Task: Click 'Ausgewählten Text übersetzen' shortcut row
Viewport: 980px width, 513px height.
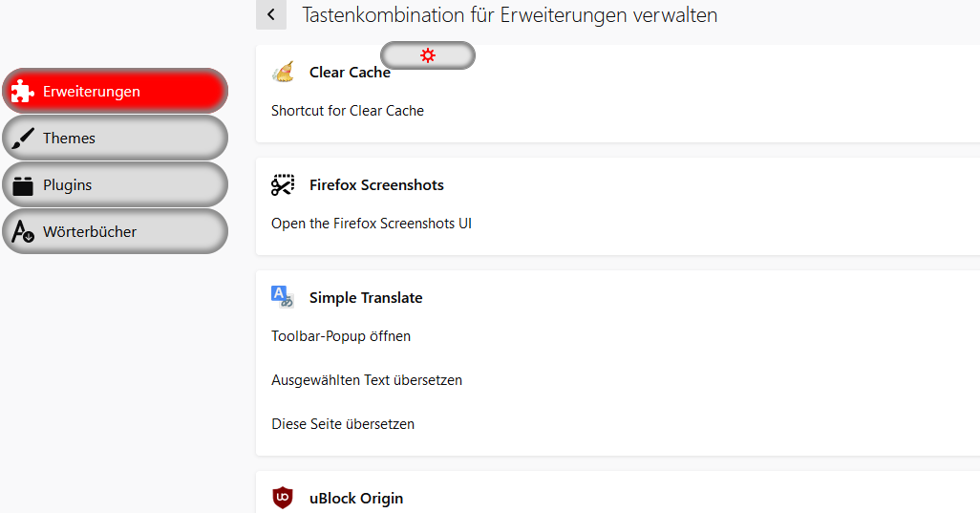Action: click(367, 380)
